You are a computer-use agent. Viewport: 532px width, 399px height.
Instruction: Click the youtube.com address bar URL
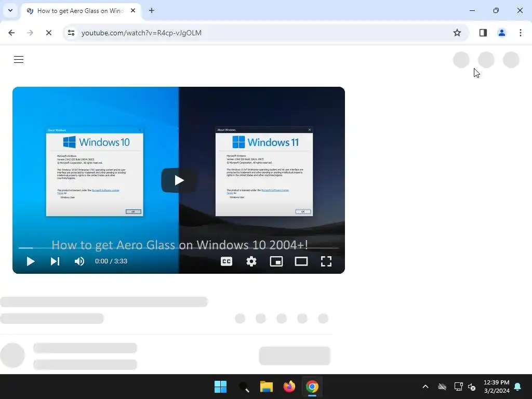(141, 33)
